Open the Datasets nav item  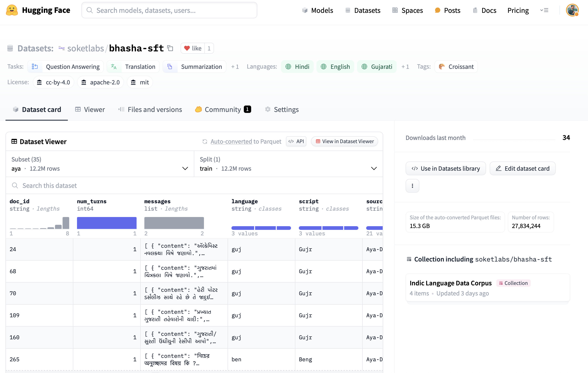[363, 10]
